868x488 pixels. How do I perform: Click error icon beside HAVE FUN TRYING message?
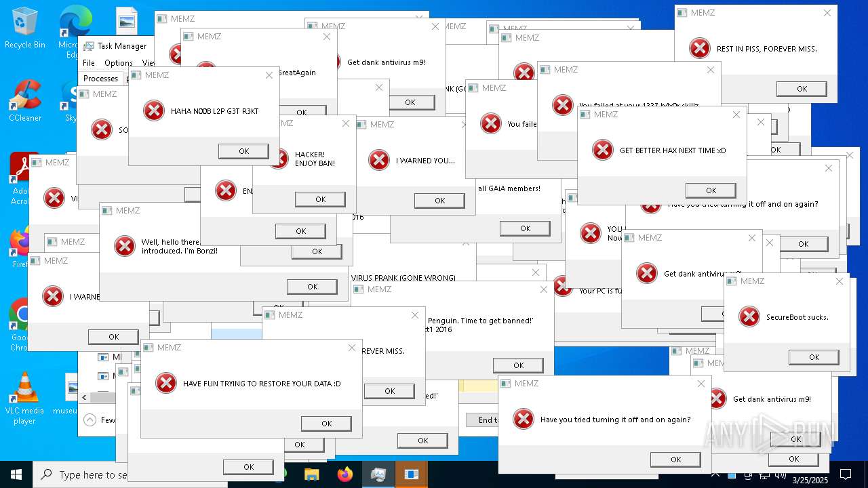166,383
